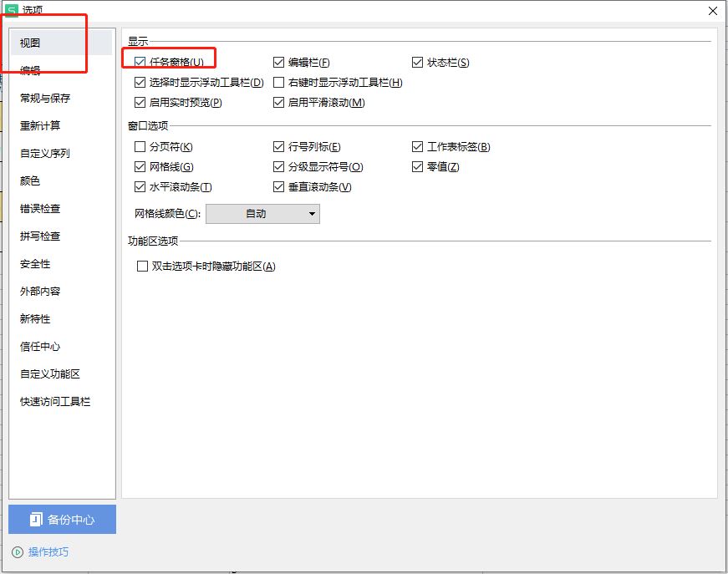The width and height of the screenshot is (728, 574).
Task: Uncheck the 网格线(G) option
Action: (140, 166)
